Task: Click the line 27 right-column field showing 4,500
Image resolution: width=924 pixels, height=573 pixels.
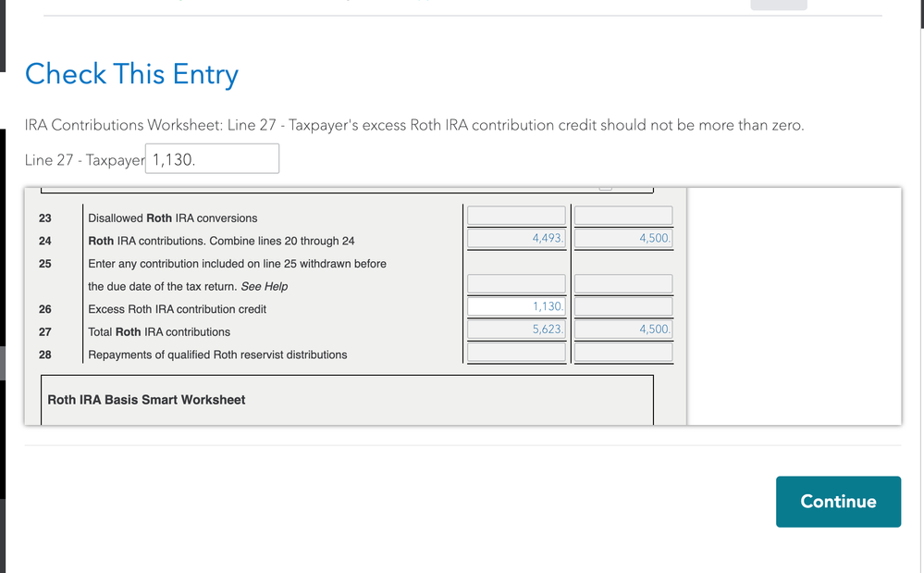Action: point(623,329)
